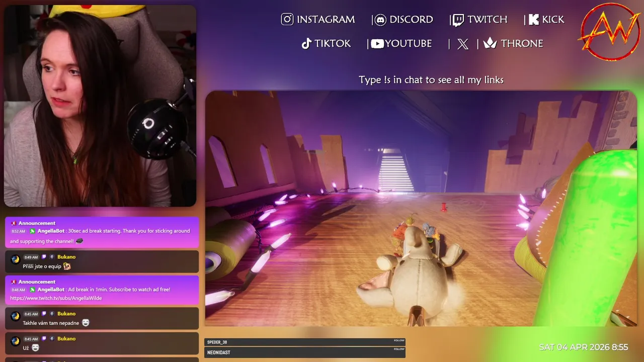Click the 8:49 AM timestamp in chat

[31, 257]
